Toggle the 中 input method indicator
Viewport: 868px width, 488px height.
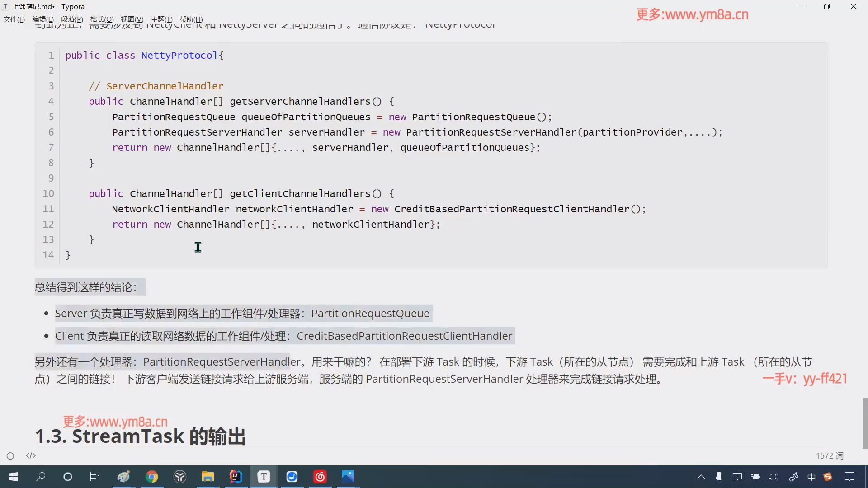click(811, 477)
